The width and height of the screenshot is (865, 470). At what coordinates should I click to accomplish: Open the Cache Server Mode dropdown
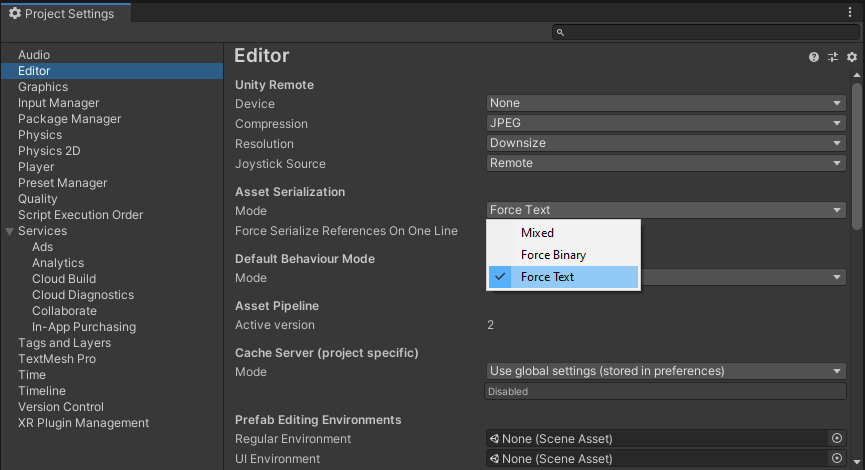click(666, 371)
